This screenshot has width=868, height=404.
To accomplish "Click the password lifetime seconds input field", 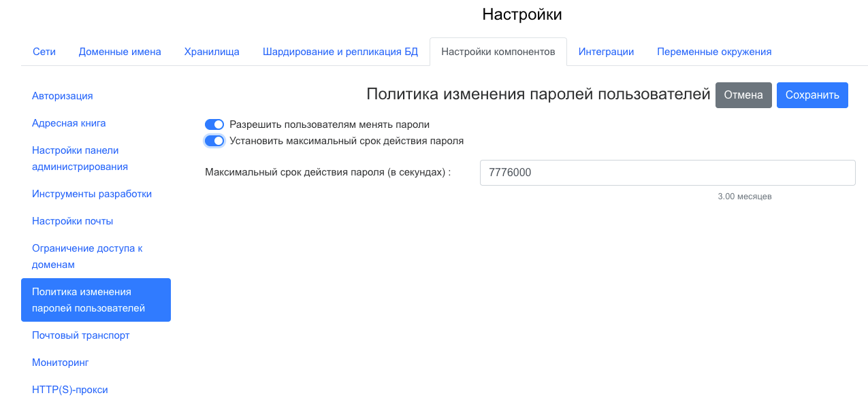I will tap(667, 173).
